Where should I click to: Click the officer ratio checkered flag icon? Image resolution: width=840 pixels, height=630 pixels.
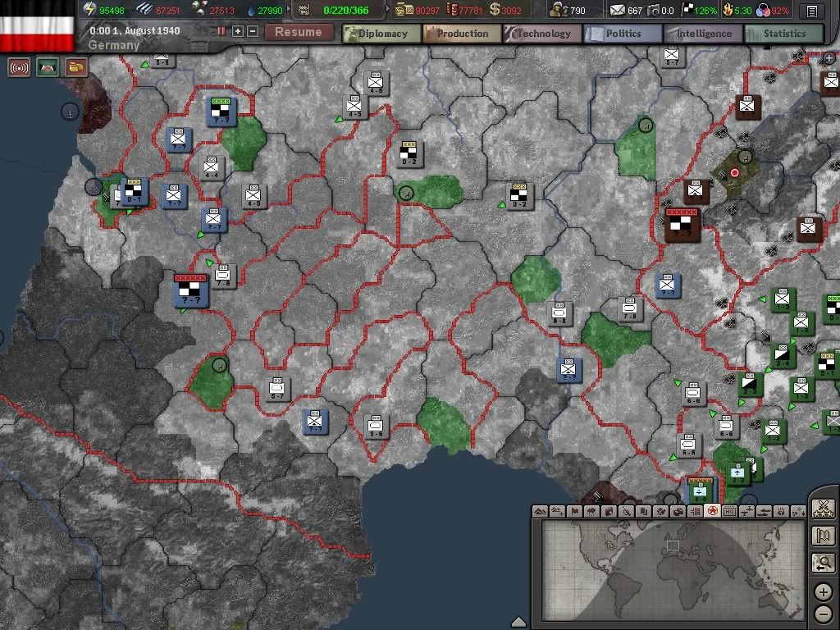pyautogui.click(x=687, y=9)
